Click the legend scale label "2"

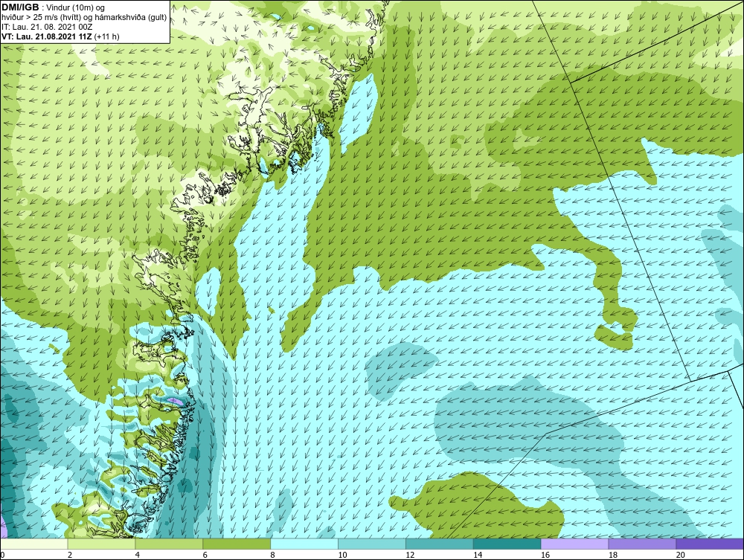(x=70, y=555)
